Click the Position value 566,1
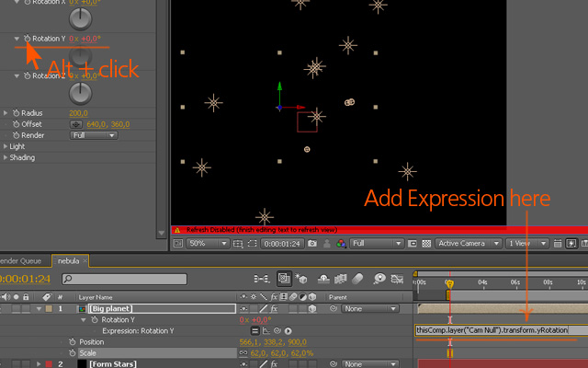This screenshot has width=588, height=368. point(249,342)
